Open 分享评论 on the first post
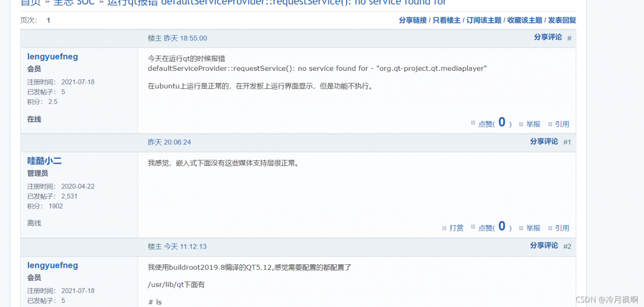Viewport: 644px width, 307px height. pos(548,37)
